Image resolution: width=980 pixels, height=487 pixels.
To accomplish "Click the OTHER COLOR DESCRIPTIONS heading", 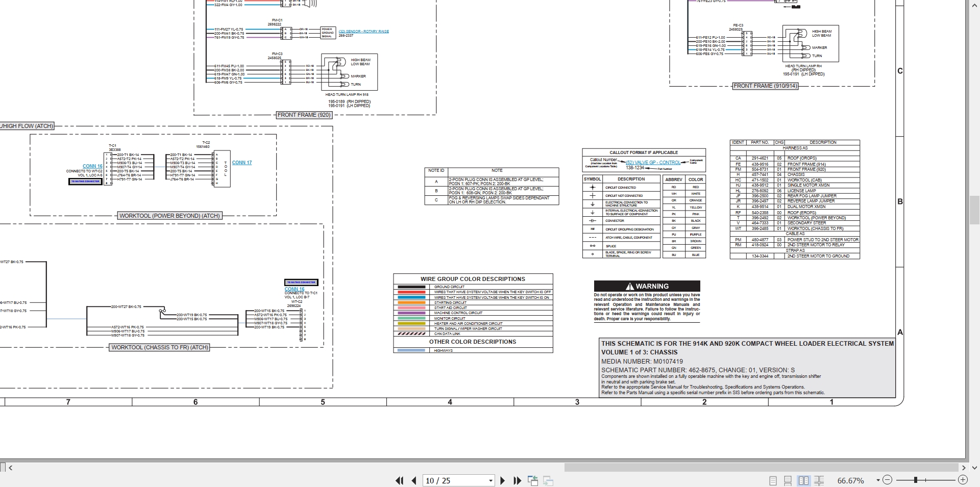I will click(x=473, y=342).
